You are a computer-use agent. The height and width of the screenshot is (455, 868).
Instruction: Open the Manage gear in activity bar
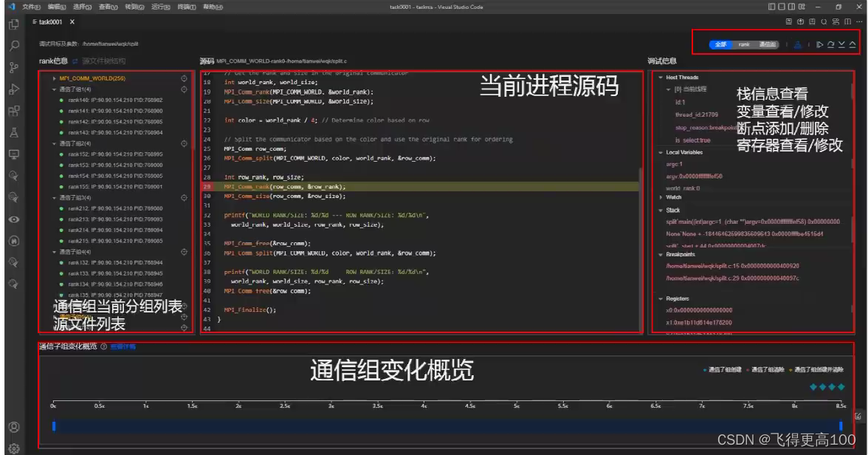coord(14,448)
